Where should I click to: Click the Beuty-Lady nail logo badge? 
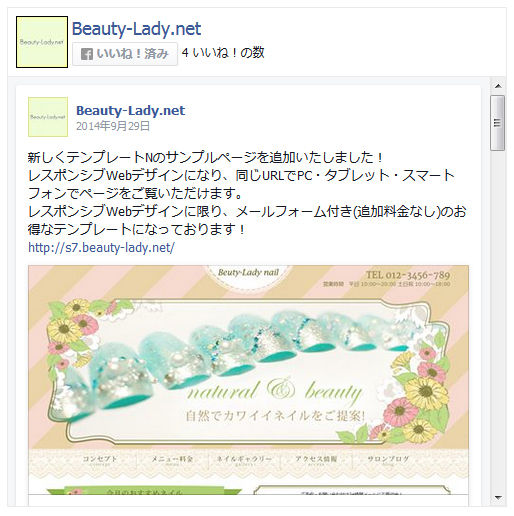click(248, 276)
